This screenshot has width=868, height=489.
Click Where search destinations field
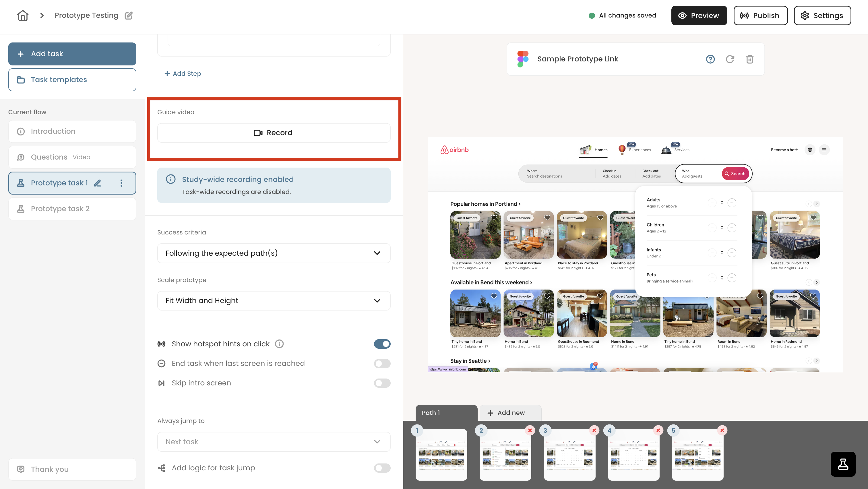pos(557,173)
